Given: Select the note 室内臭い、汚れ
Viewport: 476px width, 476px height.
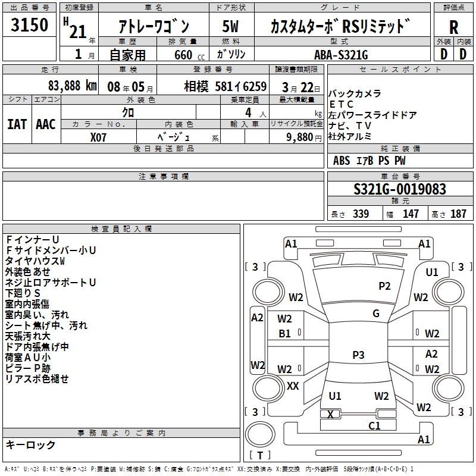Looking at the screenshot, I should pos(37,315).
